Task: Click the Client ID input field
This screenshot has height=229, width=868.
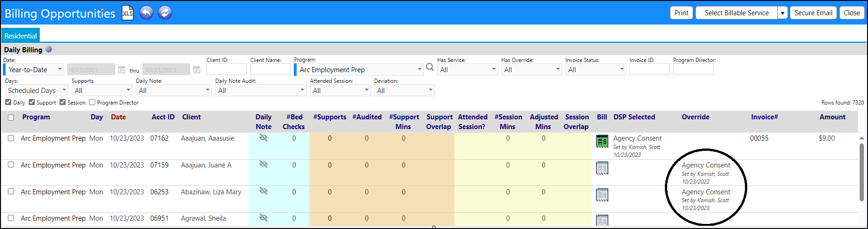Action: point(227,69)
